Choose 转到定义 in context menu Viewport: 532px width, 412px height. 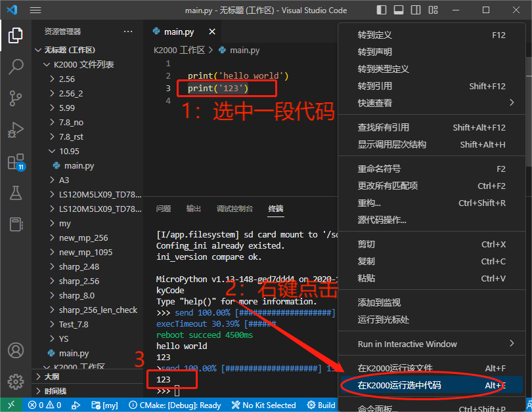(432, 35)
